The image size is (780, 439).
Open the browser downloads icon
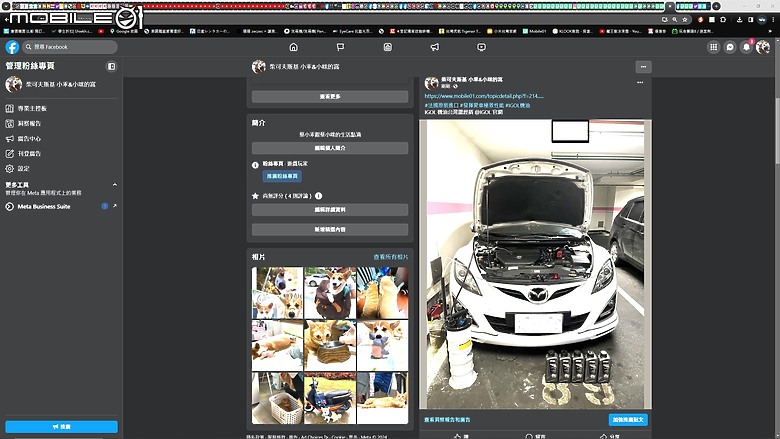[739, 19]
